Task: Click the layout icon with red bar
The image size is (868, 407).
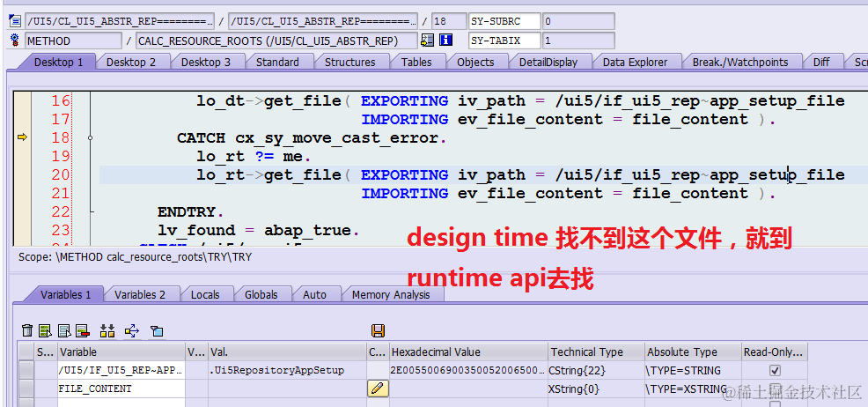Action: point(83,331)
